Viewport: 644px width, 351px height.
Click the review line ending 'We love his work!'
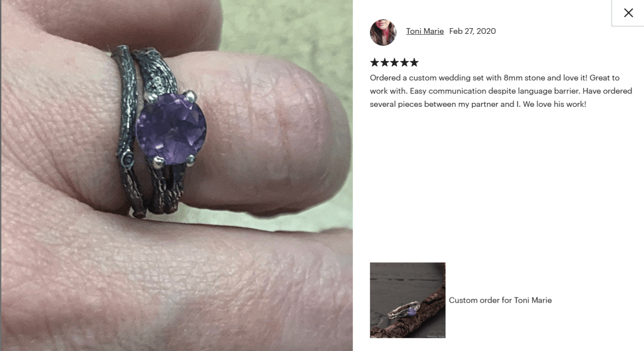coord(478,105)
